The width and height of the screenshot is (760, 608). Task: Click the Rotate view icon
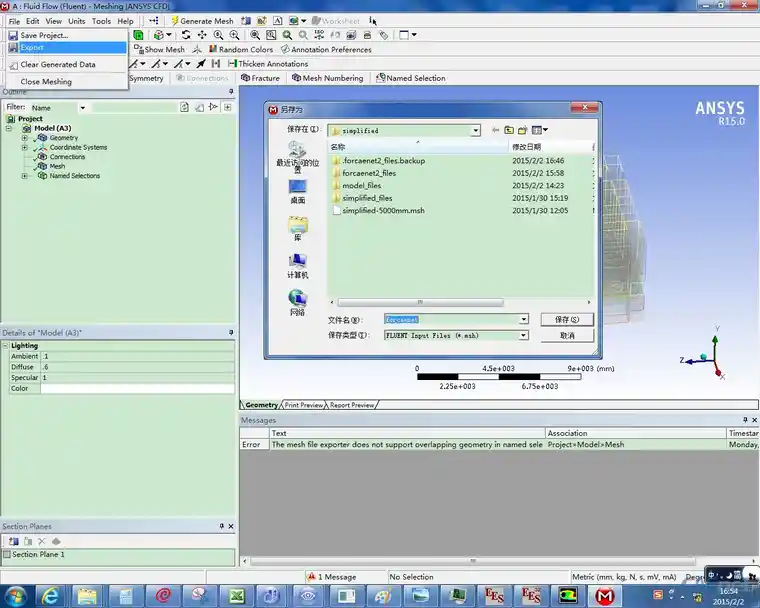click(x=186, y=35)
